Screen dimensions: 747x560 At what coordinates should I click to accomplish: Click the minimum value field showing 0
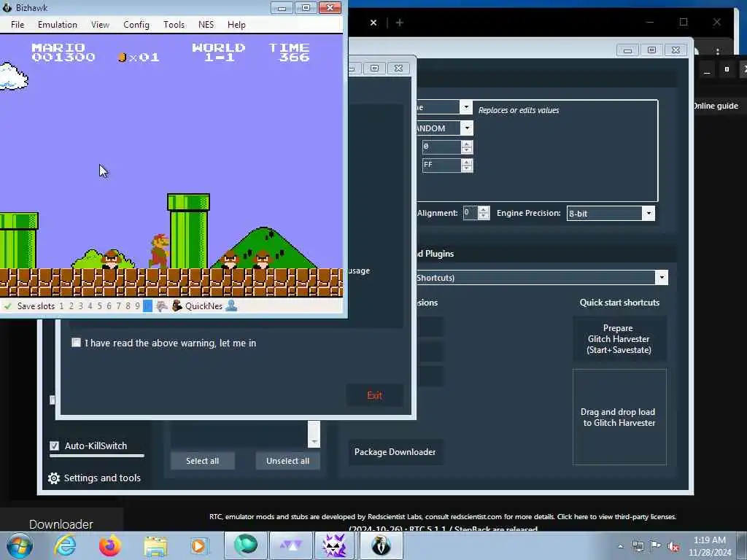(x=441, y=147)
